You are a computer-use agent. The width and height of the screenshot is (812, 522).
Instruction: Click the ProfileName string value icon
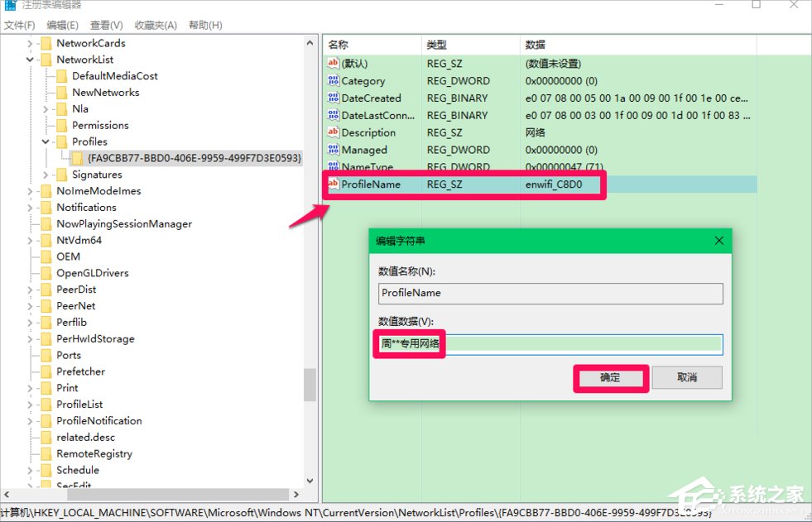click(x=334, y=184)
